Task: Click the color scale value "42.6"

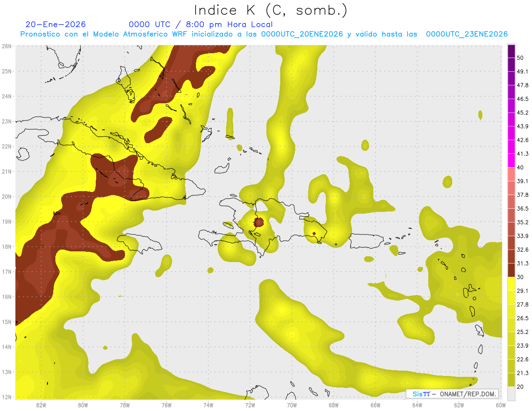Action: [523, 140]
